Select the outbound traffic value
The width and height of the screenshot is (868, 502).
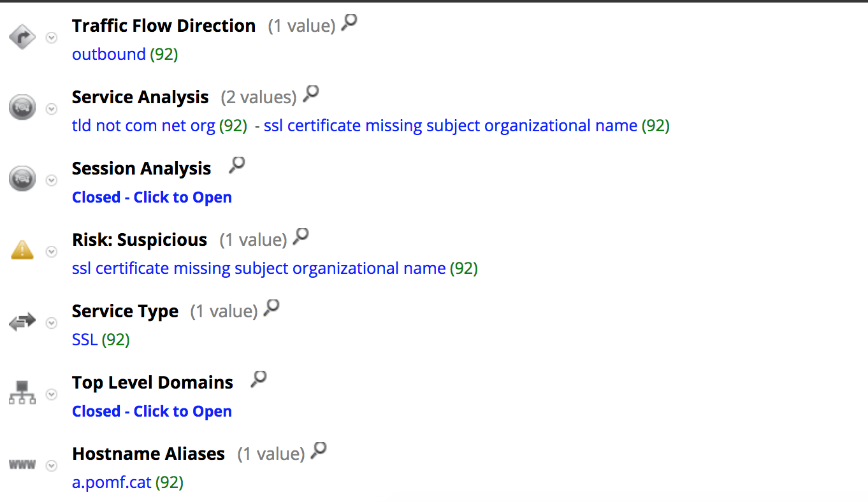pyautogui.click(x=108, y=54)
